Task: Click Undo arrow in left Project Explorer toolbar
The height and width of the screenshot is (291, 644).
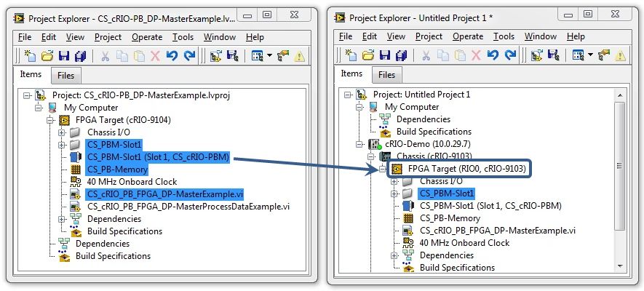Action: (173, 55)
